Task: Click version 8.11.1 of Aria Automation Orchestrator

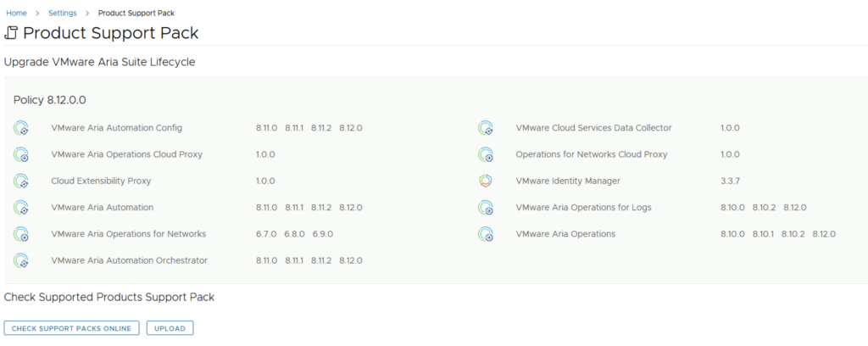Action: (x=294, y=260)
